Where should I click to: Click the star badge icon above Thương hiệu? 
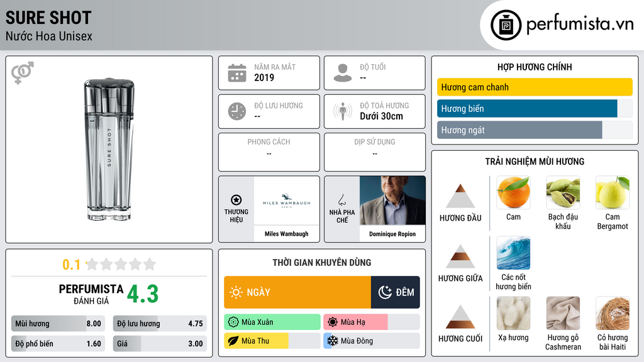pyautogui.click(x=236, y=200)
